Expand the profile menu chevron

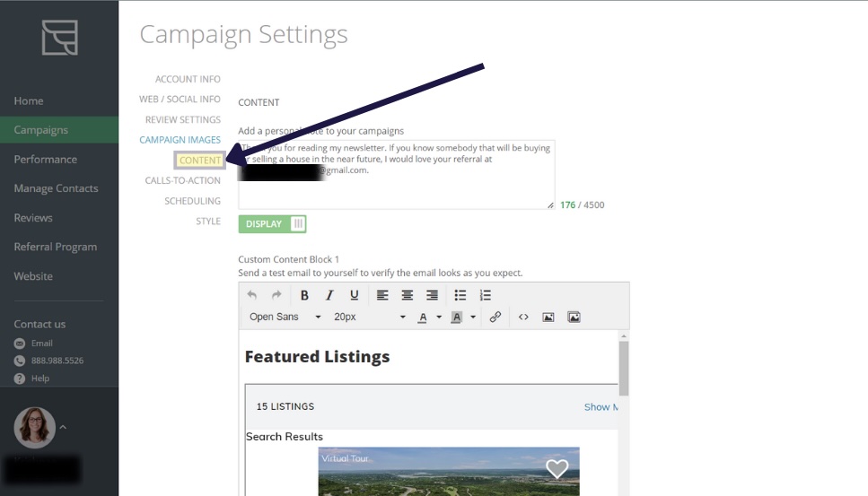[x=63, y=427]
